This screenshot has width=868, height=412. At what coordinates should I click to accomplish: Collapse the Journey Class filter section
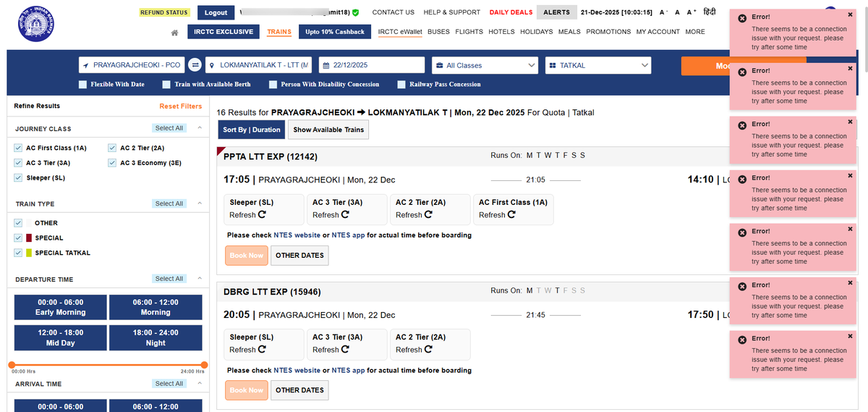pos(200,128)
